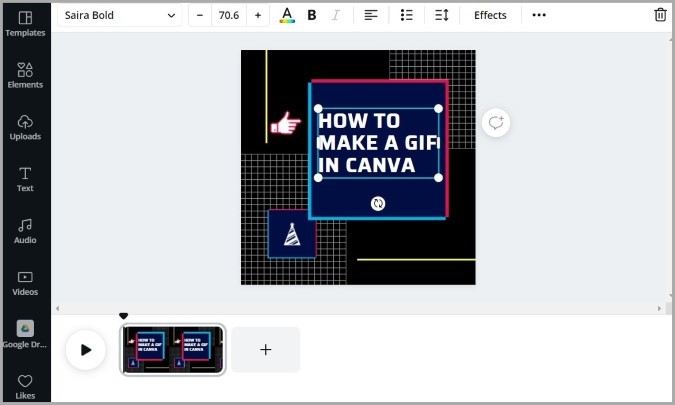The width and height of the screenshot is (675, 405).
Task: Click the font size field showing 70.6
Action: tap(229, 15)
